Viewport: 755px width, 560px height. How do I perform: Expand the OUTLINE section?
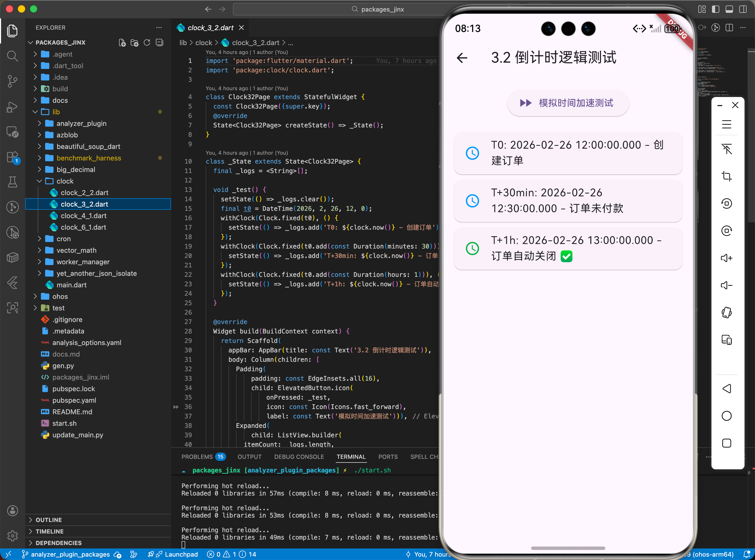point(49,520)
